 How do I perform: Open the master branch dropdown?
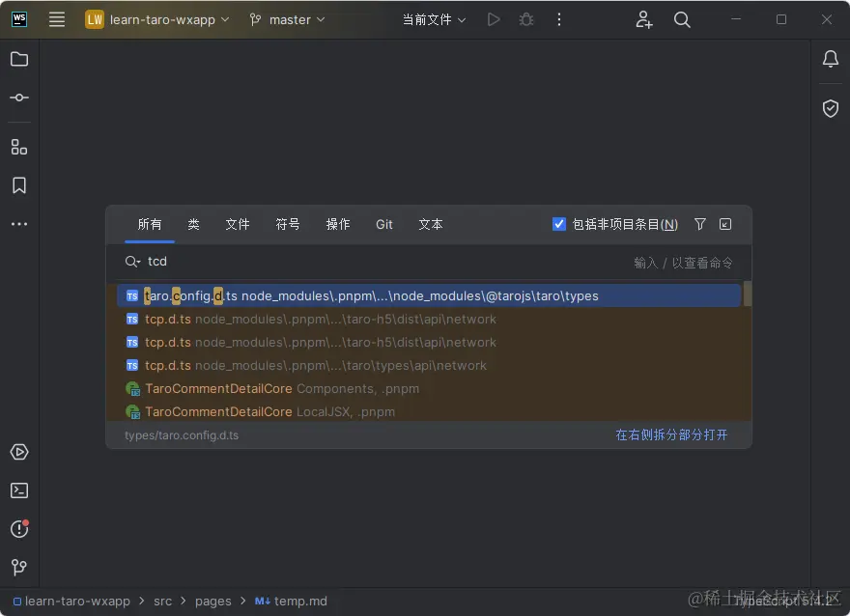click(x=287, y=18)
